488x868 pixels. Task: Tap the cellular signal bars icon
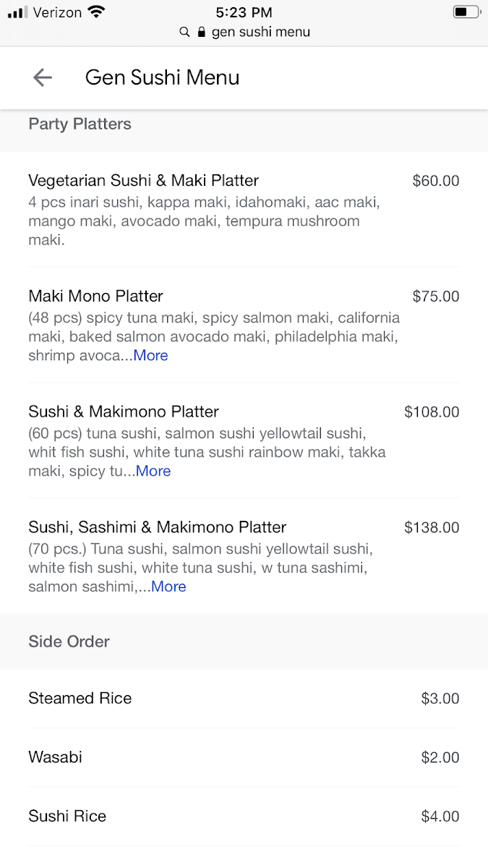coord(17,13)
